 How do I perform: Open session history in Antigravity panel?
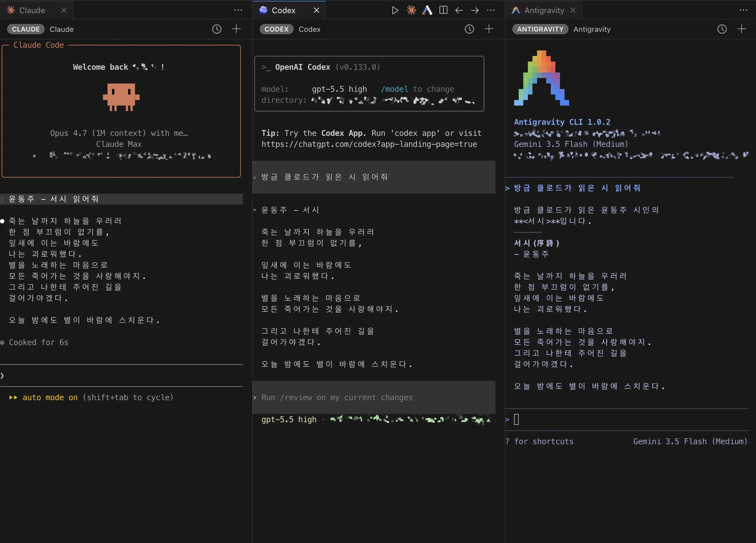point(722,29)
